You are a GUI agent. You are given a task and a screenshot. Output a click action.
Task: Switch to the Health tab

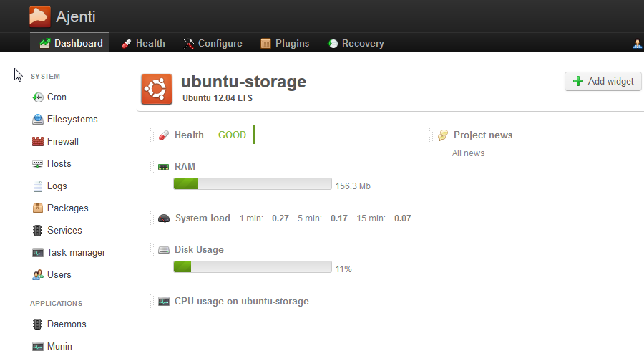click(143, 43)
